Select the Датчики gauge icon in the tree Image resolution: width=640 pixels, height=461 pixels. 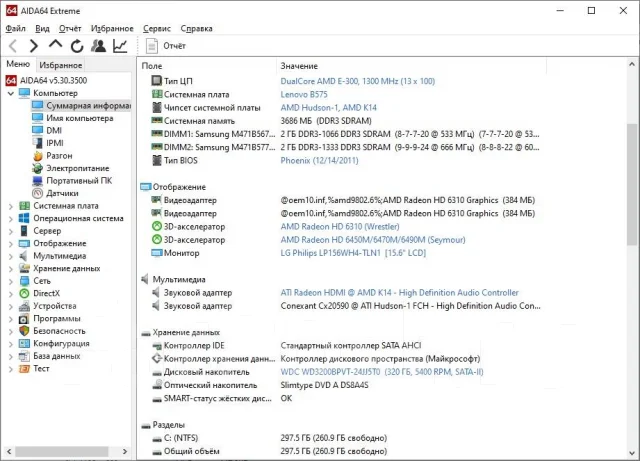[38, 193]
